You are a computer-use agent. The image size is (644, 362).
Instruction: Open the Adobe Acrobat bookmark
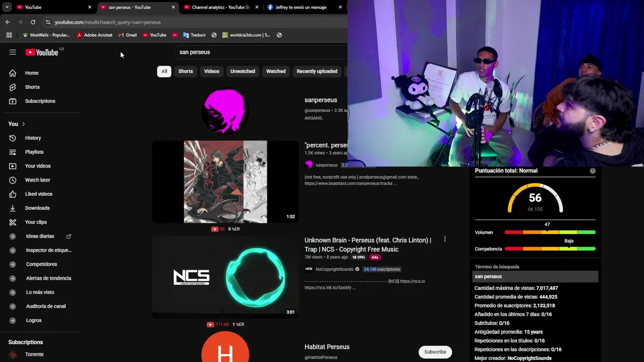point(94,35)
